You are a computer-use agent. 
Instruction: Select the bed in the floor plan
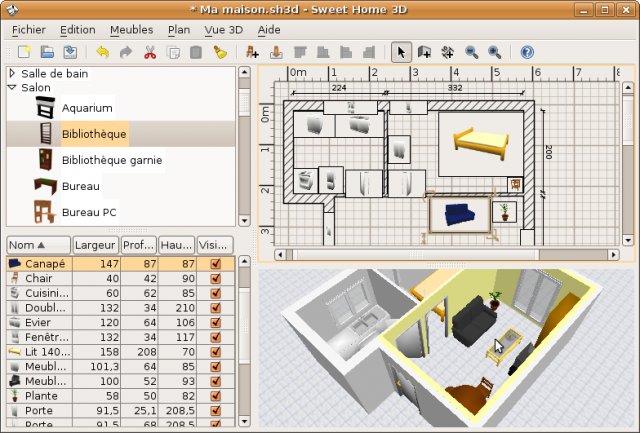(481, 144)
